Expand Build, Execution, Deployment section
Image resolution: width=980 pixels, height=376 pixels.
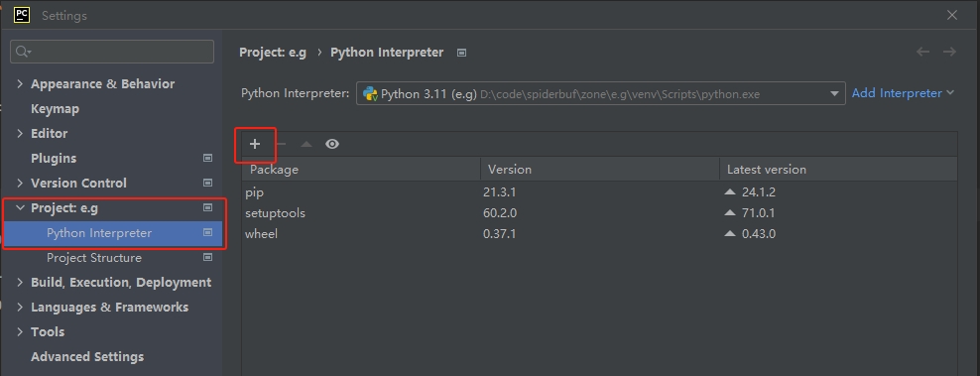[x=20, y=282]
